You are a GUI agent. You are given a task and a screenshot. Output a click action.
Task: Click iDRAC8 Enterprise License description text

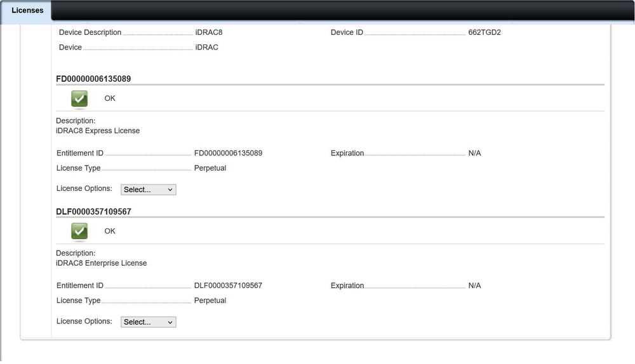101,263
